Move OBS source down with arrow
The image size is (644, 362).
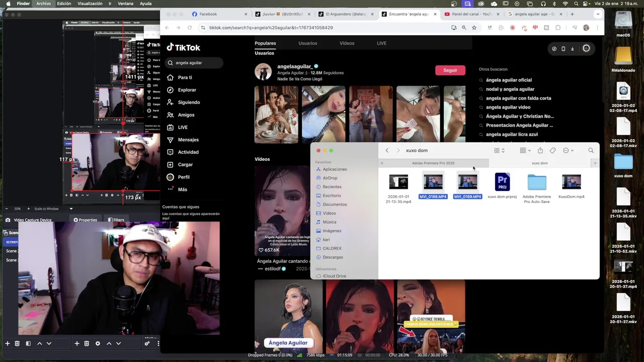[118, 343]
